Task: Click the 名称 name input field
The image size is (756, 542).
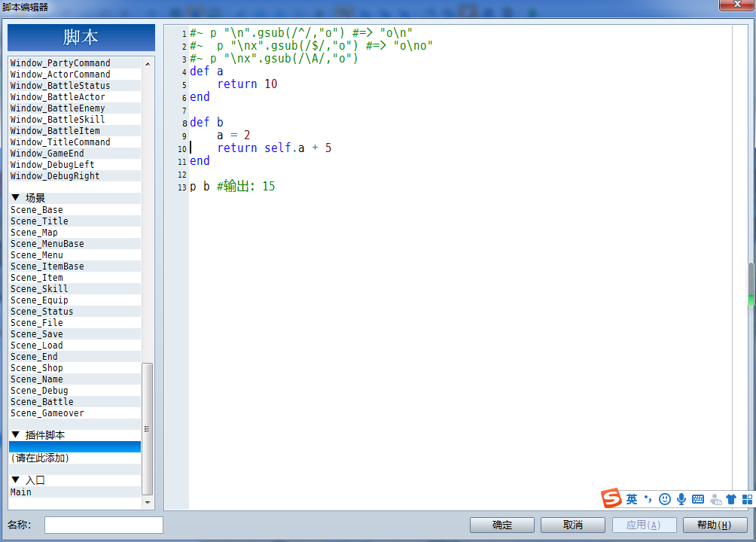Action: (x=104, y=525)
